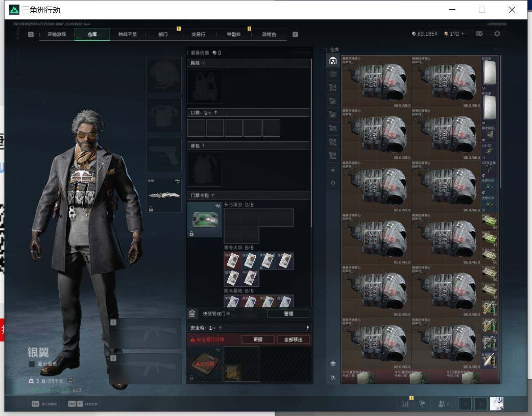Click the equipment panel scrollbar
The image size is (532, 416).
pos(311,142)
